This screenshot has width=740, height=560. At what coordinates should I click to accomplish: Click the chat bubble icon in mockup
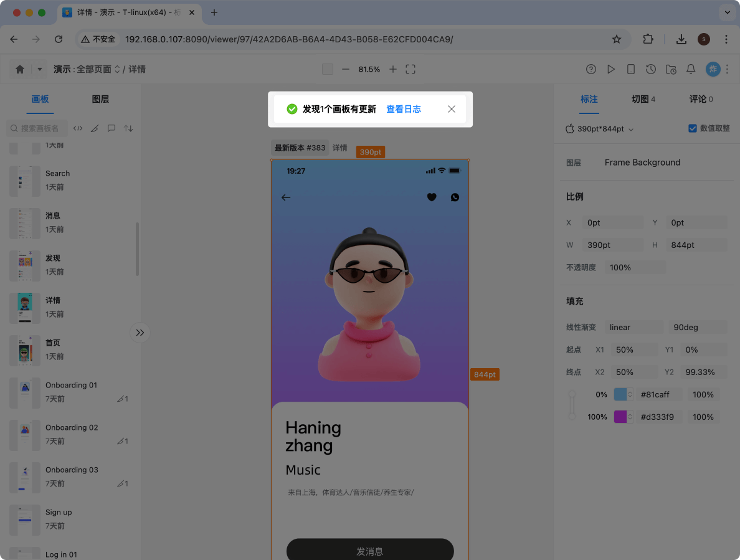click(455, 197)
